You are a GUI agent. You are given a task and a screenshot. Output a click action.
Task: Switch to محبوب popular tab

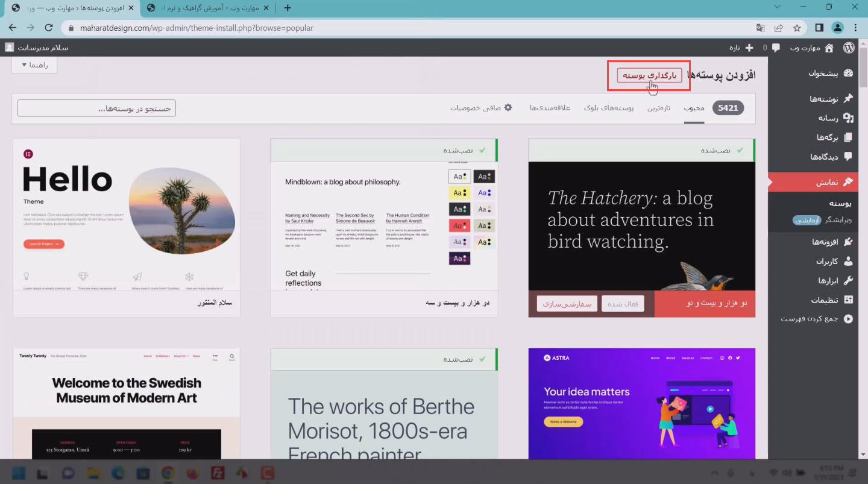[x=694, y=108]
